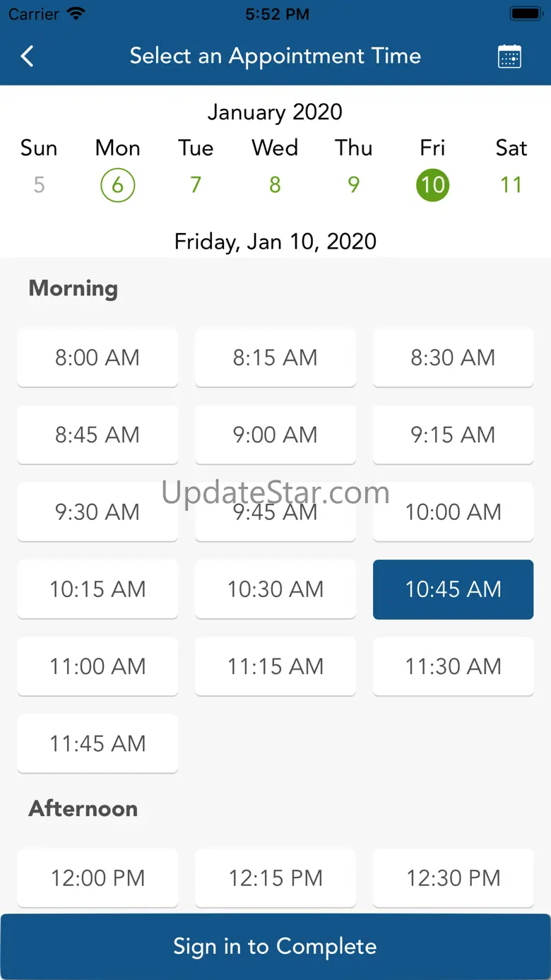The width and height of the screenshot is (551, 980).
Task: Pick the 9:00 AM slot
Action: [x=275, y=435]
